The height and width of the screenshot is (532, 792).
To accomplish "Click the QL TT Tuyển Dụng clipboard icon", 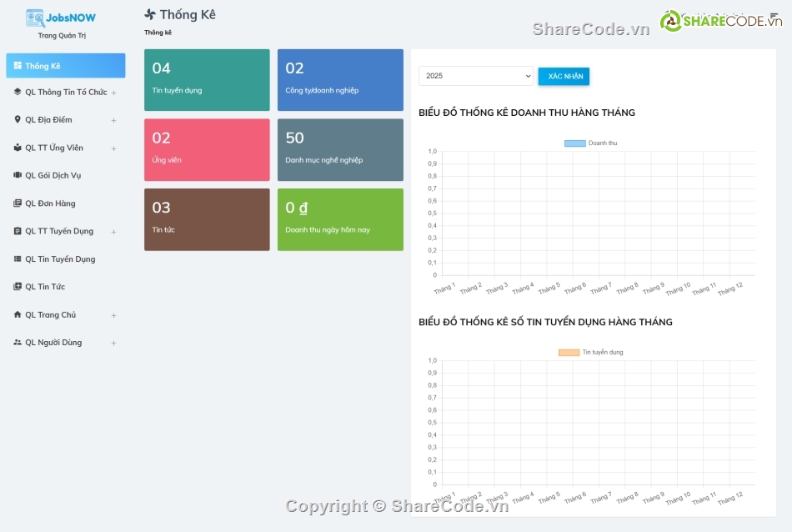I will (18, 231).
